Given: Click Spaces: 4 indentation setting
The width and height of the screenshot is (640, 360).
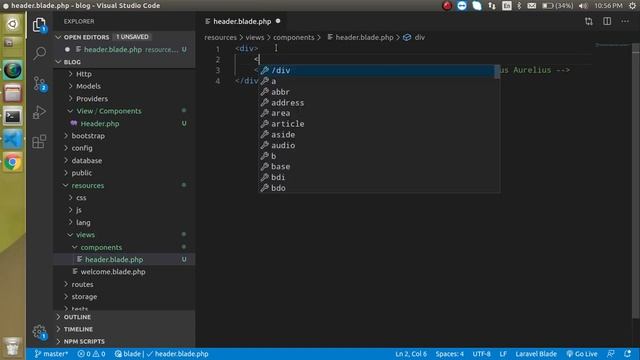Looking at the screenshot, I should (x=449, y=354).
